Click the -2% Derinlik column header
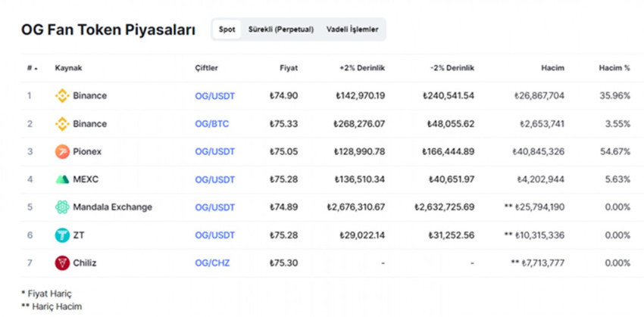644x317 pixels. point(452,68)
